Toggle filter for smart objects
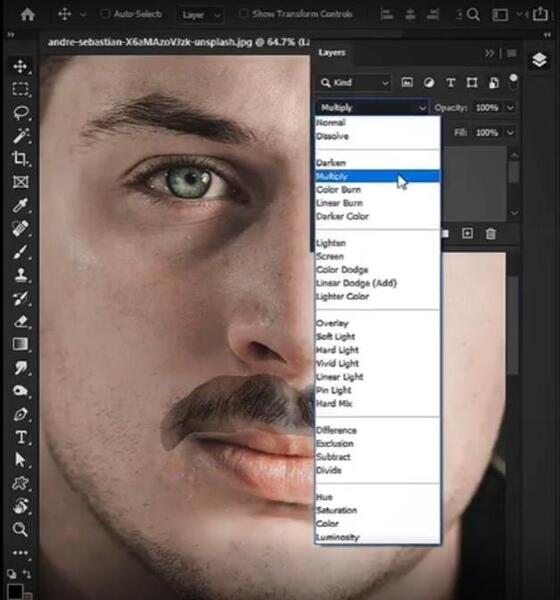This screenshot has width=560, height=600. 493,82
